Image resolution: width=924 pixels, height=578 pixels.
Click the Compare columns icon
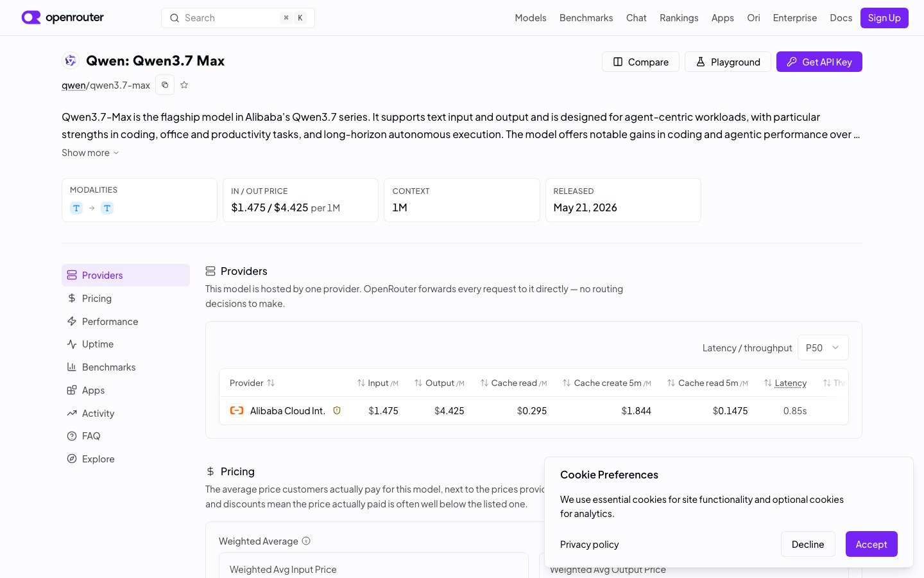pyautogui.click(x=618, y=62)
